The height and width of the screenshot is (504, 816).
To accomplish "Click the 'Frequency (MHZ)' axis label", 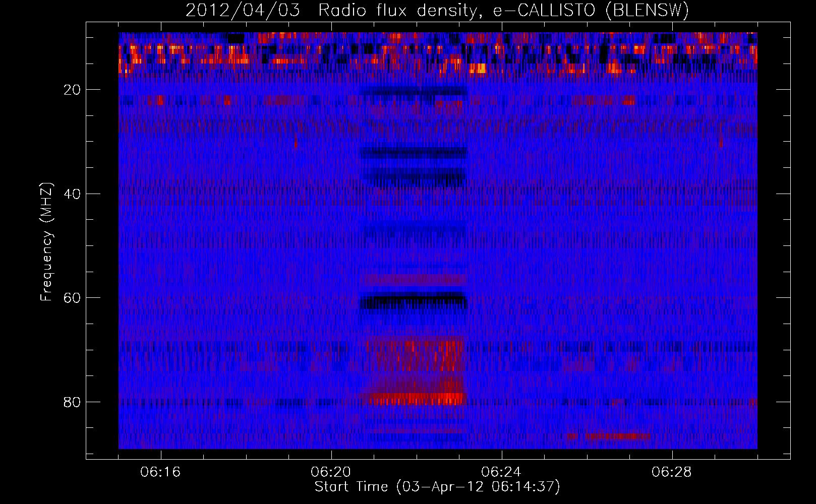I will click(x=46, y=242).
